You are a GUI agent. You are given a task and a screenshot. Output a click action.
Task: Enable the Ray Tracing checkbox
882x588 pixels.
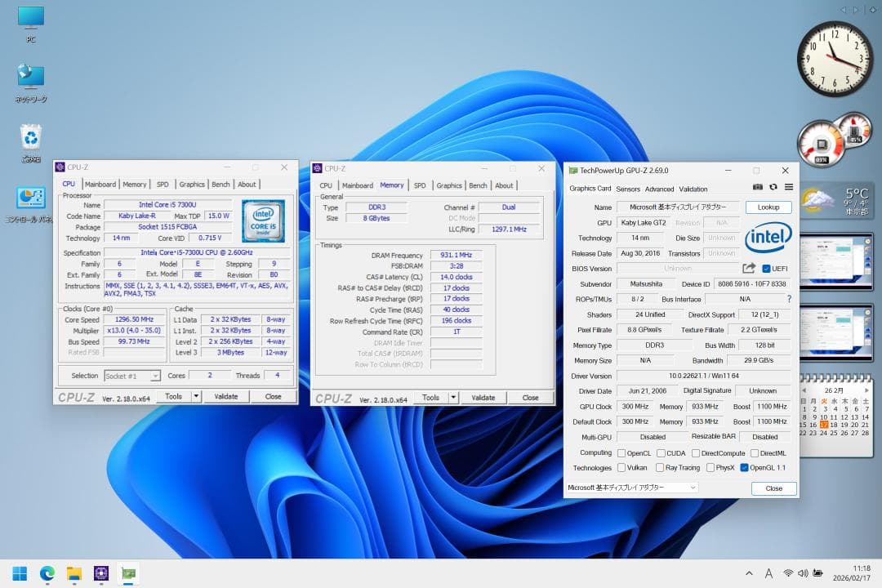pos(660,468)
